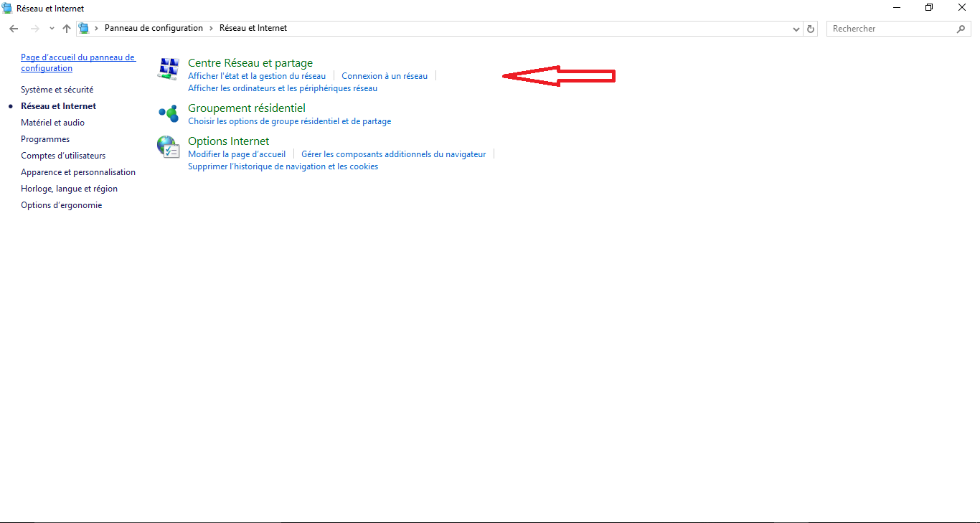Minimize the Réseau et Internet window
980x523 pixels.
click(897, 8)
